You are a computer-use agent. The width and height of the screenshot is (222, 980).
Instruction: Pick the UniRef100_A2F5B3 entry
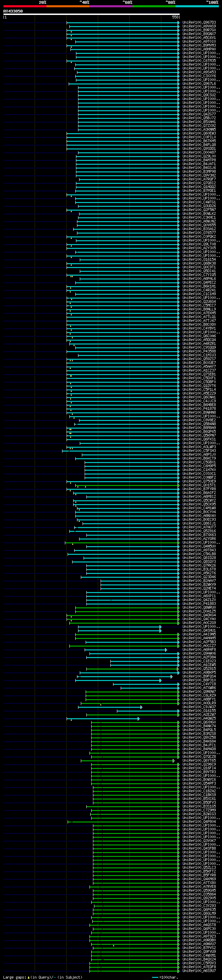tap(199, 642)
